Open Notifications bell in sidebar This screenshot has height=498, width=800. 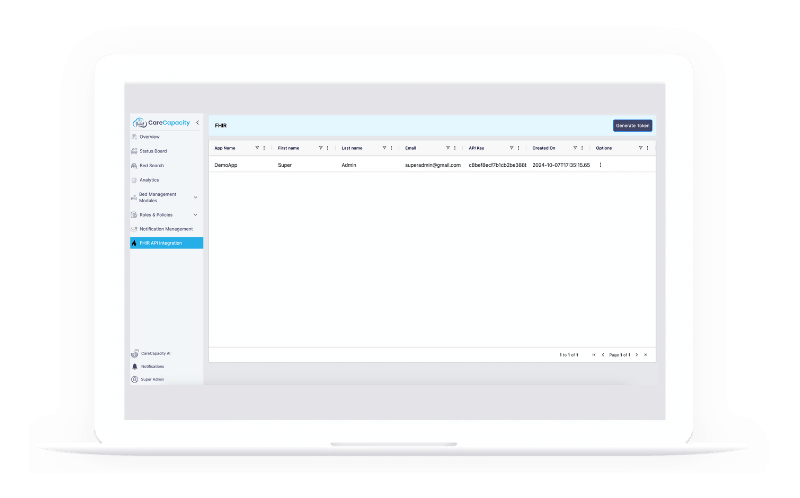pyautogui.click(x=134, y=367)
